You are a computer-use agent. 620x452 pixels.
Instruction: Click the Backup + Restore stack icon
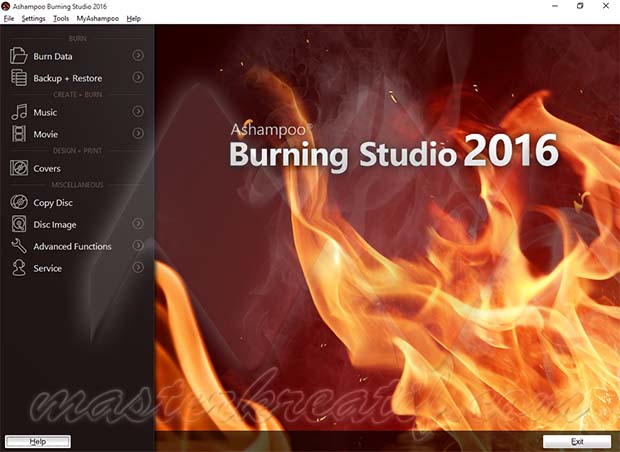[19, 78]
